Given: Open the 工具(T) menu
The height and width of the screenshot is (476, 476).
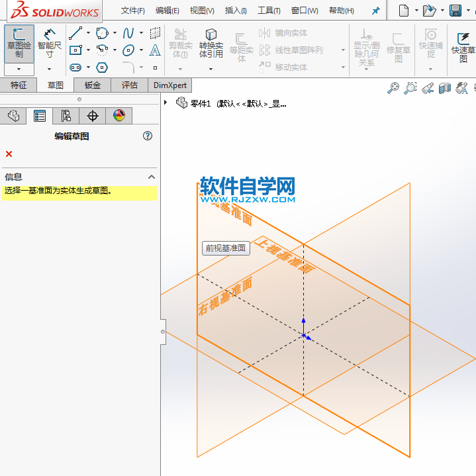Looking at the screenshot, I should pos(269,11).
